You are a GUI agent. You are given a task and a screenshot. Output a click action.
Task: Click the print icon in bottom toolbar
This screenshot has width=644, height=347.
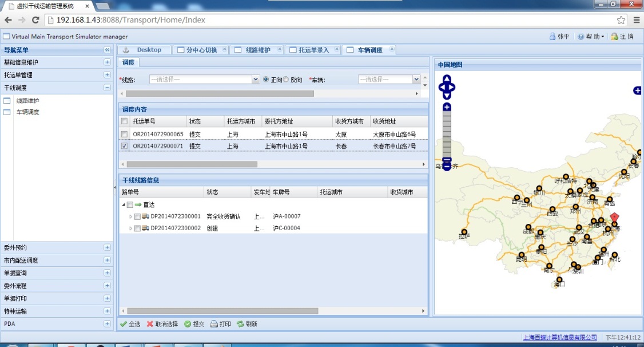click(x=214, y=324)
